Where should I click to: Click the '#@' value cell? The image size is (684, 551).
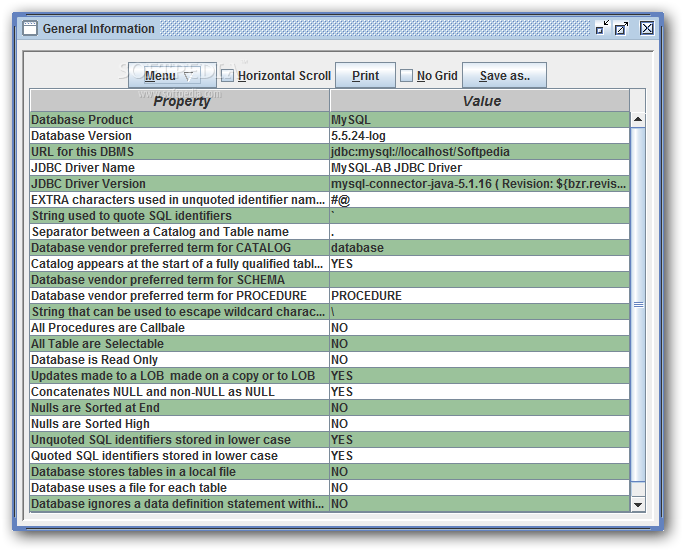tap(480, 200)
